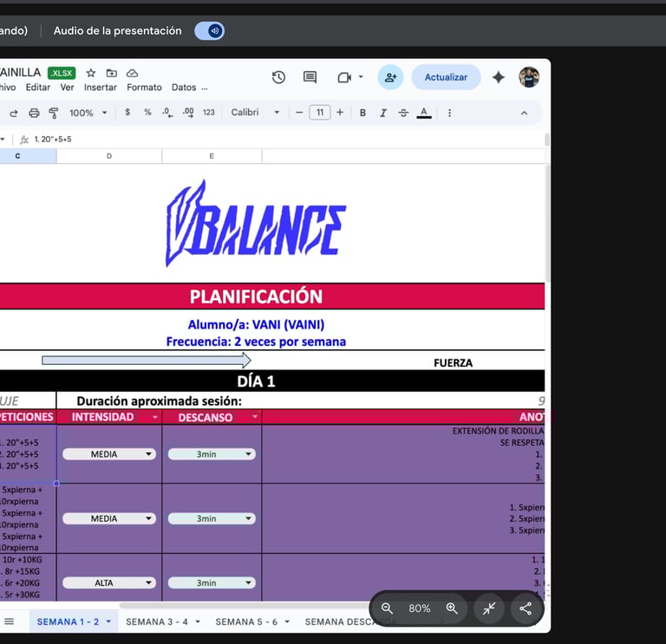666x644 pixels.
Task: Switch to SEMANA 5 - 6 tab
Action: click(x=246, y=622)
